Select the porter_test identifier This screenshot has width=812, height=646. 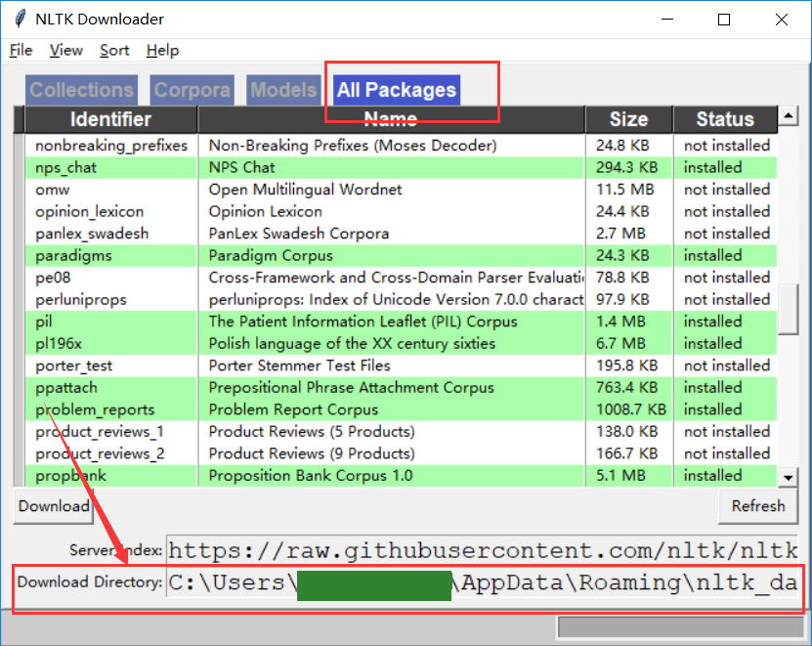[x=73, y=366]
